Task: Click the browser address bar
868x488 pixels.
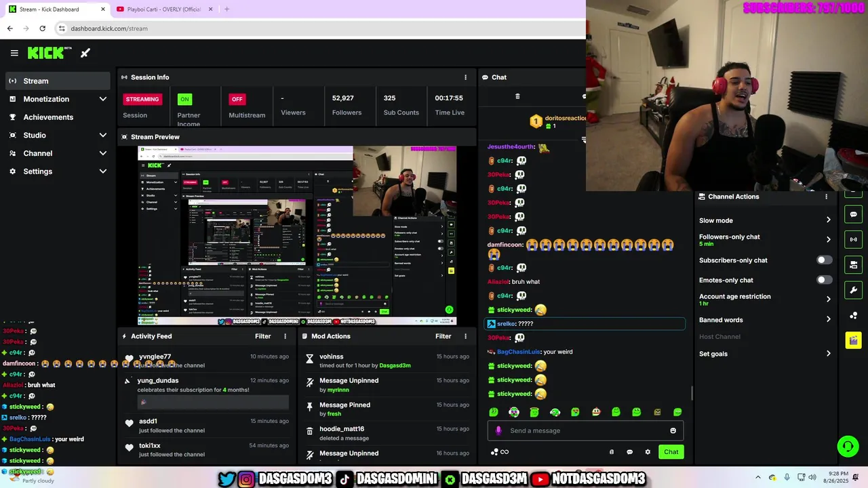Action: coord(319,28)
